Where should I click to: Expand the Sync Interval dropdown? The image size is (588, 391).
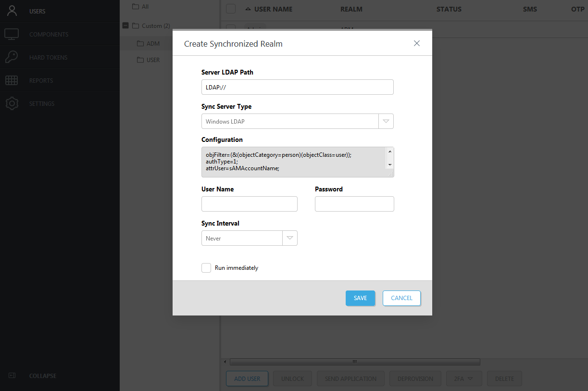pos(290,238)
